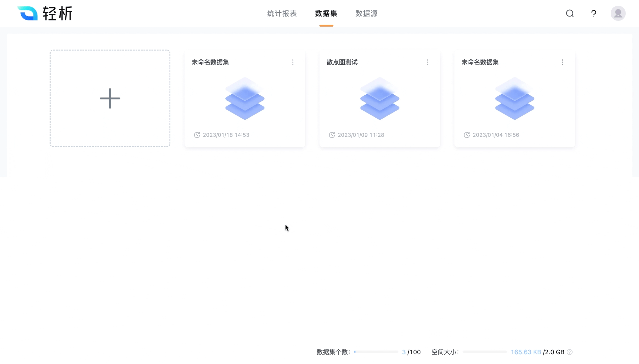Click the 轻析 logo

(45, 13)
